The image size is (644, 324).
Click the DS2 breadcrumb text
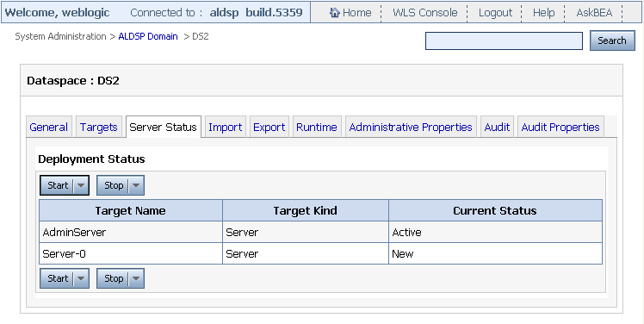point(201,36)
